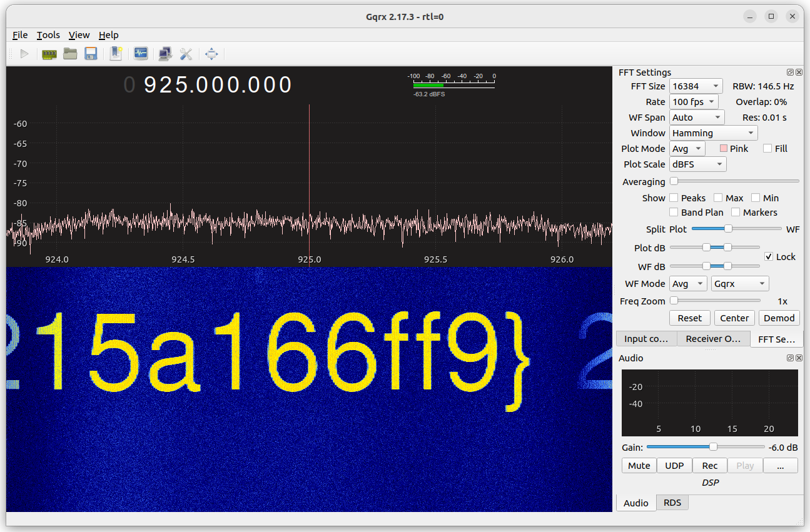
Task: Toggle the I/Q recording tool icon
Action: coord(141,54)
